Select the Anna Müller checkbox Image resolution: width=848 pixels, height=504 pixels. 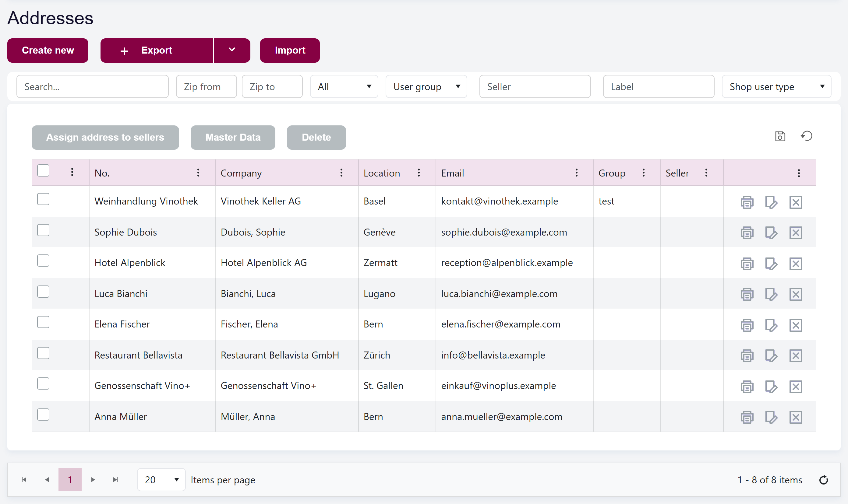tap(43, 414)
